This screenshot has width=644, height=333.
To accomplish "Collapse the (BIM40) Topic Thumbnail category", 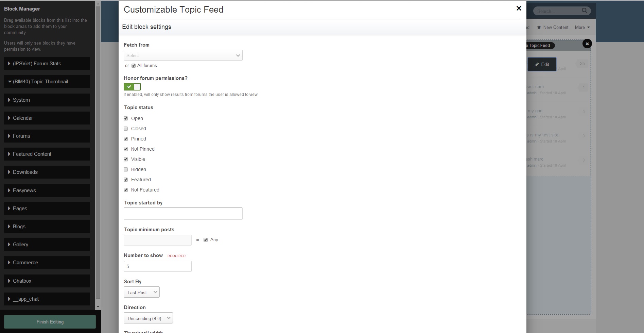I will click(47, 82).
